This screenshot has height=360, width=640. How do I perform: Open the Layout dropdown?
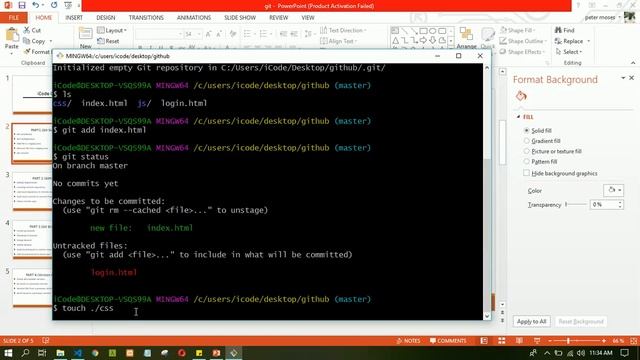tap(112, 30)
